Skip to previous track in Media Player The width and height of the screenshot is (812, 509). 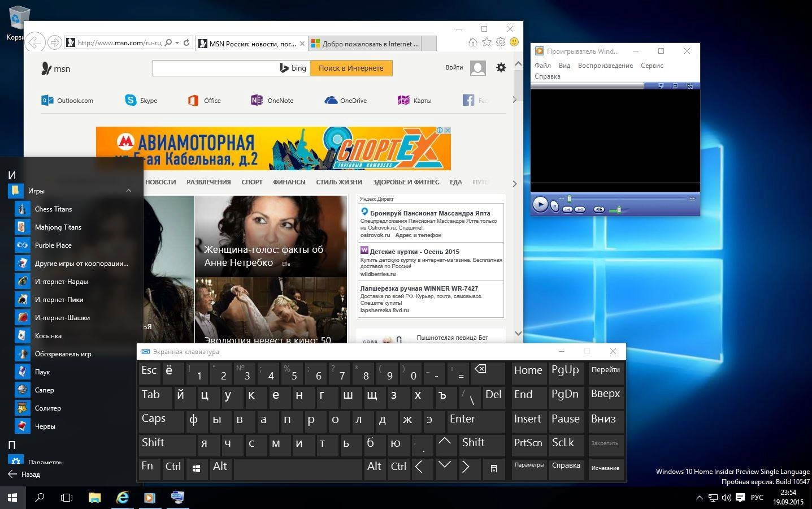point(567,209)
